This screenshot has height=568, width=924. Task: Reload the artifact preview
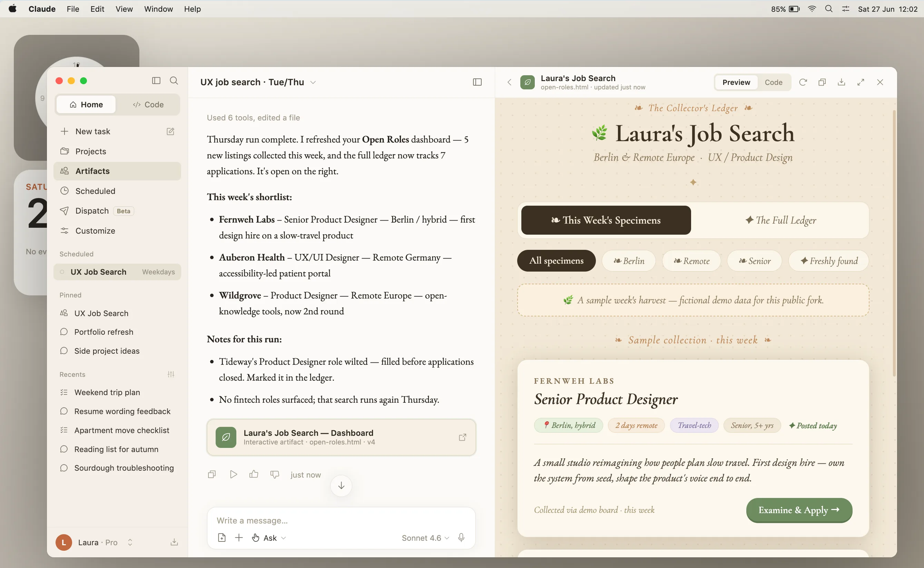click(x=803, y=82)
